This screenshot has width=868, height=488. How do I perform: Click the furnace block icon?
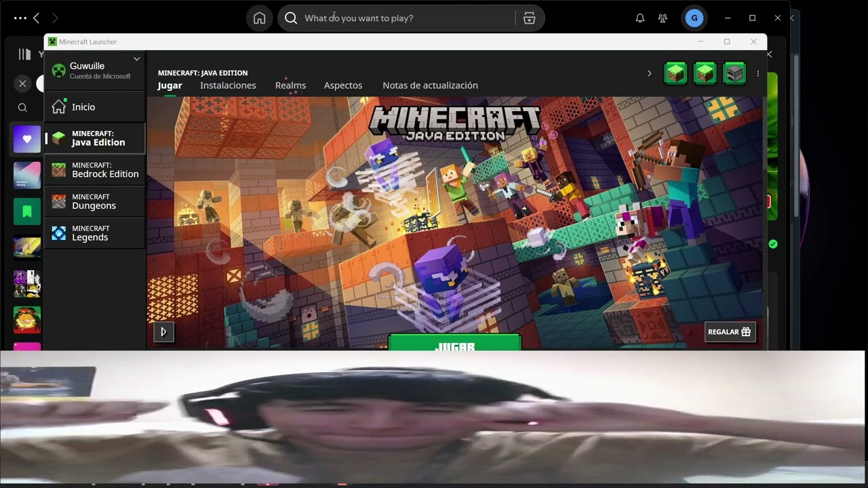[x=734, y=73]
